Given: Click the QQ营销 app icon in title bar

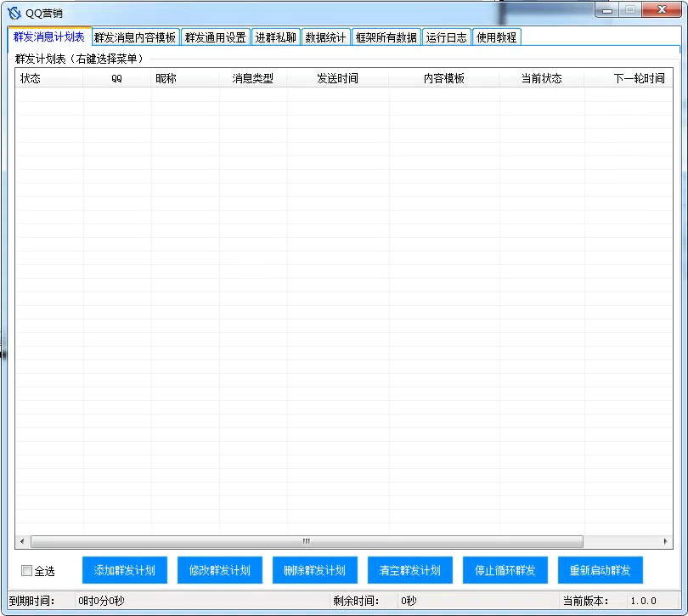Looking at the screenshot, I should pos(14,14).
